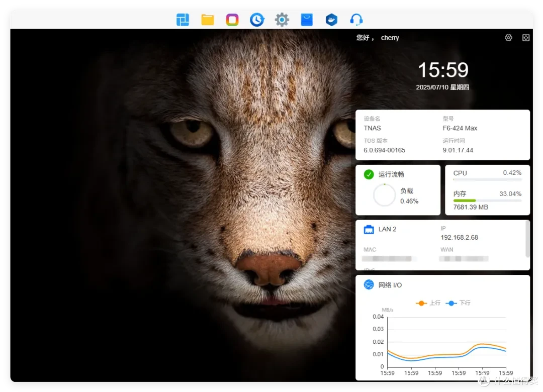Open the yellow File Manager icon
Screen dimensions: 543x392
(x=208, y=20)
